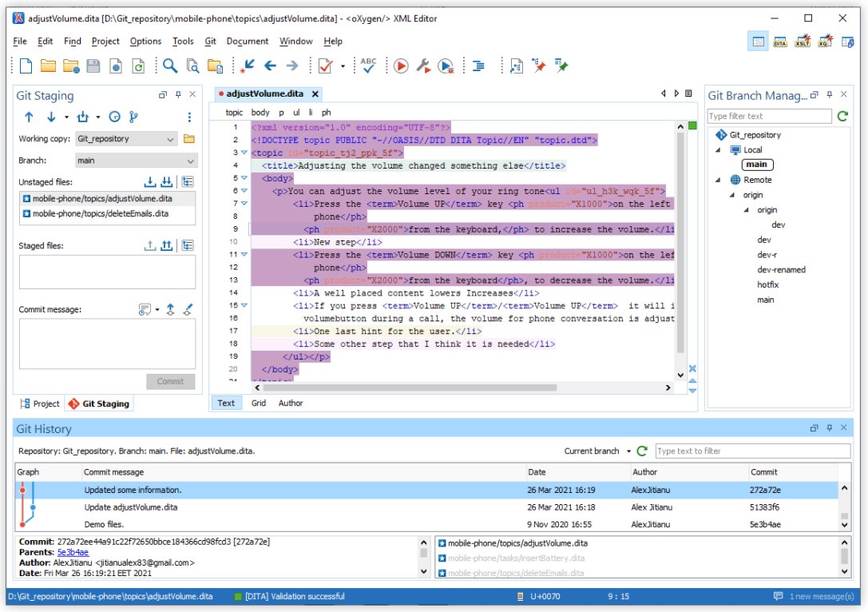The height and width of the screenshot is (612, 868).
Task: Open the Validate options dropdown arrow
Action: pyautogui.click(x=343, y=66)
